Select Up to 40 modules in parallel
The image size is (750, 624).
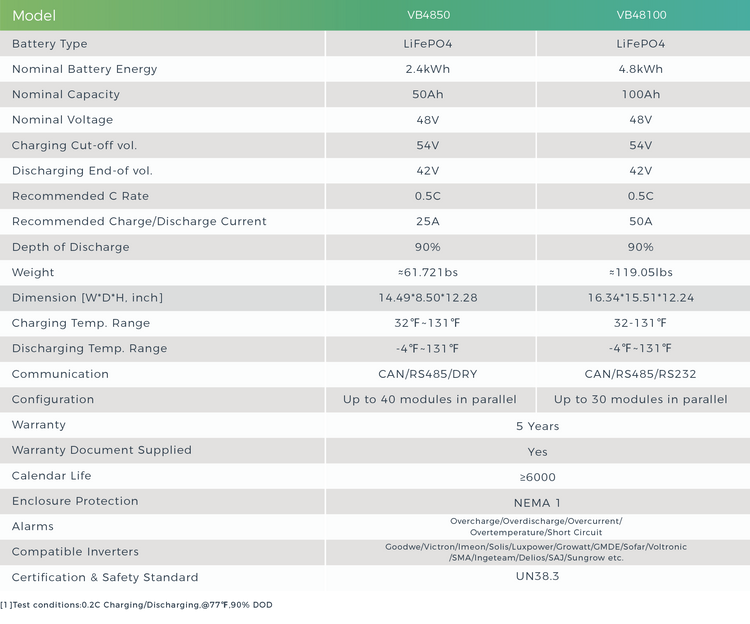(x=429, y=400)
